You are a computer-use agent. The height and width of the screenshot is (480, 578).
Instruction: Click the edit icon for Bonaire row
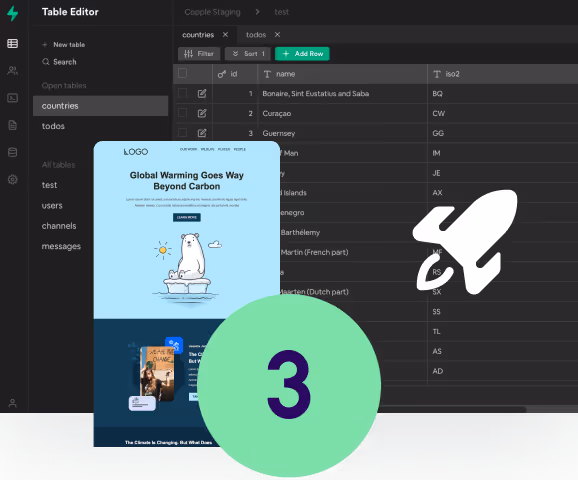click(202, 94)
